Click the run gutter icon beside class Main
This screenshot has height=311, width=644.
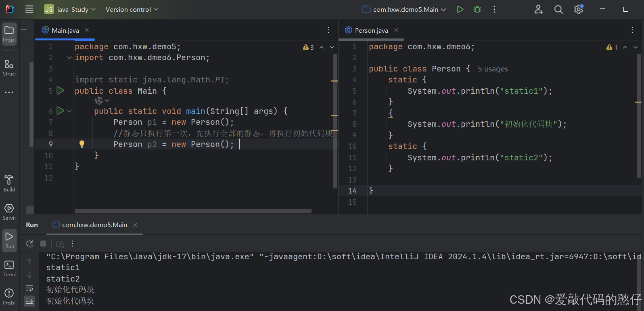click(60, 90)
